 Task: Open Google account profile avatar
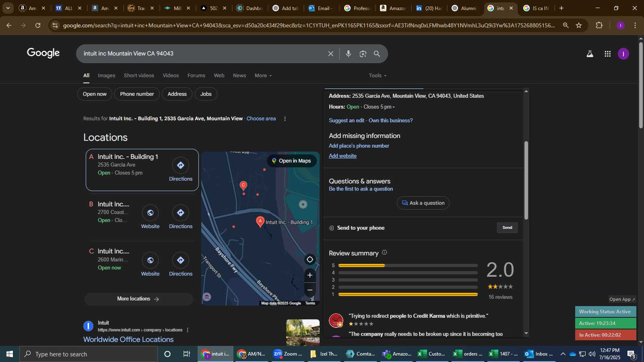click(623, 54)
